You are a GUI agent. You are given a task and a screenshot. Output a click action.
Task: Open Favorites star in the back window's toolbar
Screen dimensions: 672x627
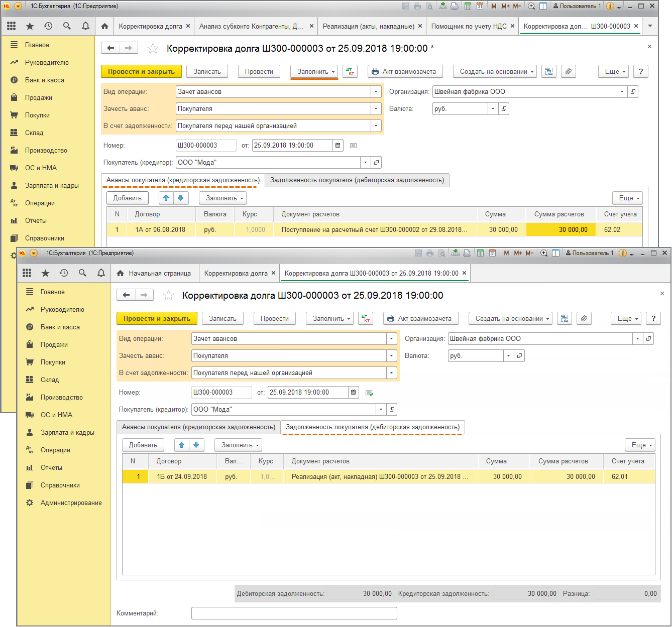30,26
